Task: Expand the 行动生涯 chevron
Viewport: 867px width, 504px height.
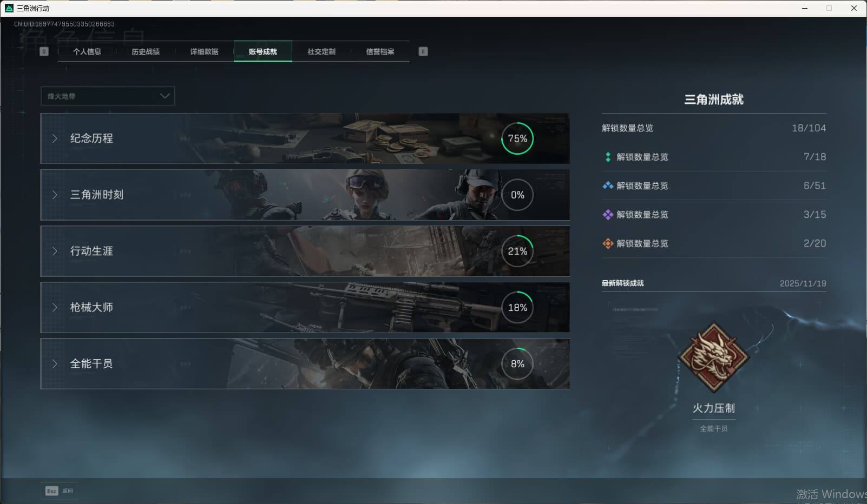Action: pyautogui.click(x=55, y=251)
